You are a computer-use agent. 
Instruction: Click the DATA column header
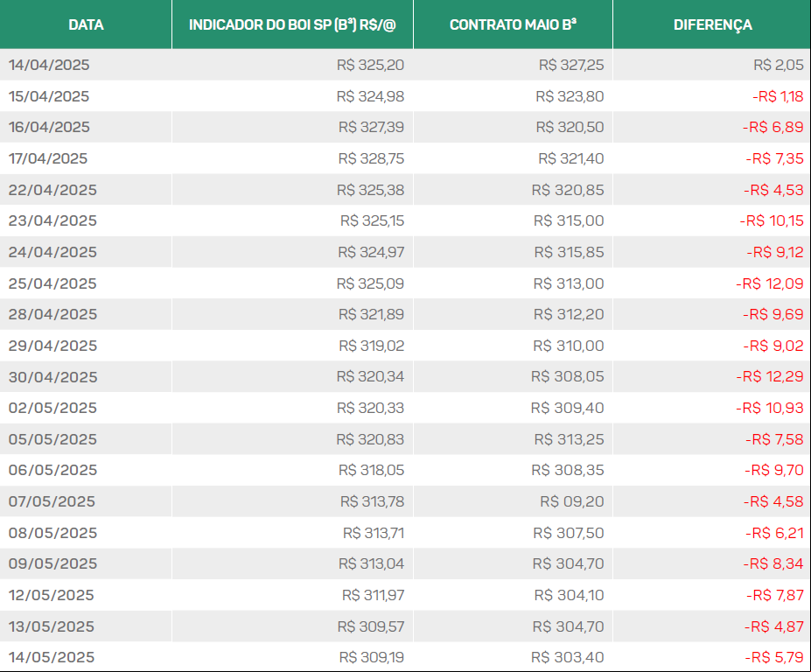[86, 24]
